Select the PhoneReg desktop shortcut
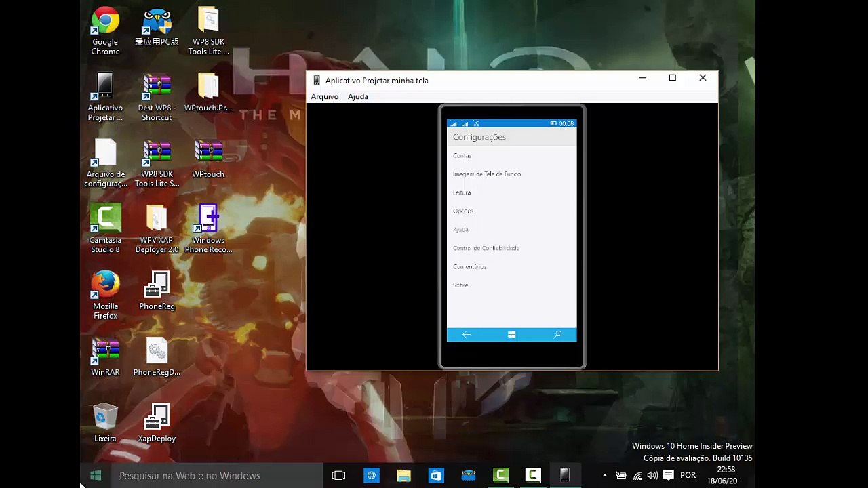868x488 pixels. coord(157,291)
